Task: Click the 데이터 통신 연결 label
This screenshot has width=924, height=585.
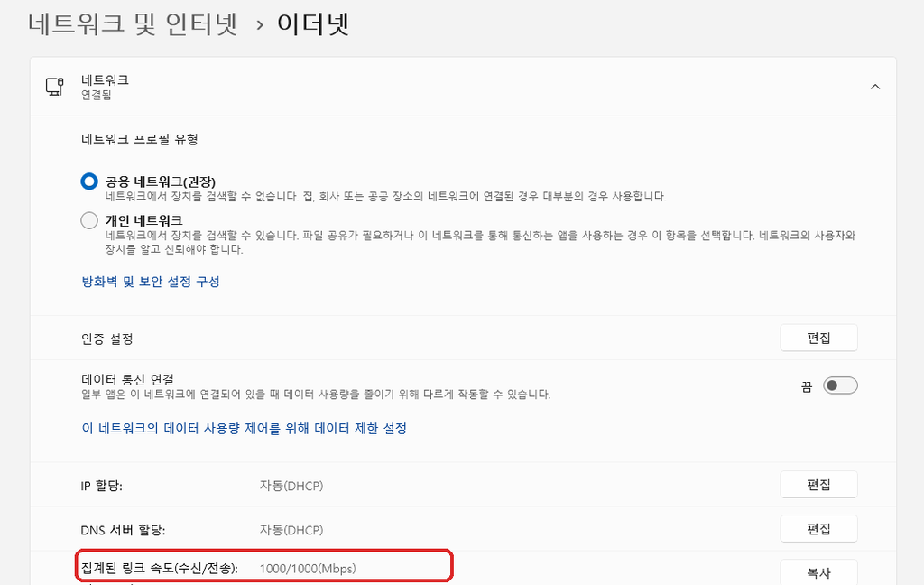Action: point(127,379)
